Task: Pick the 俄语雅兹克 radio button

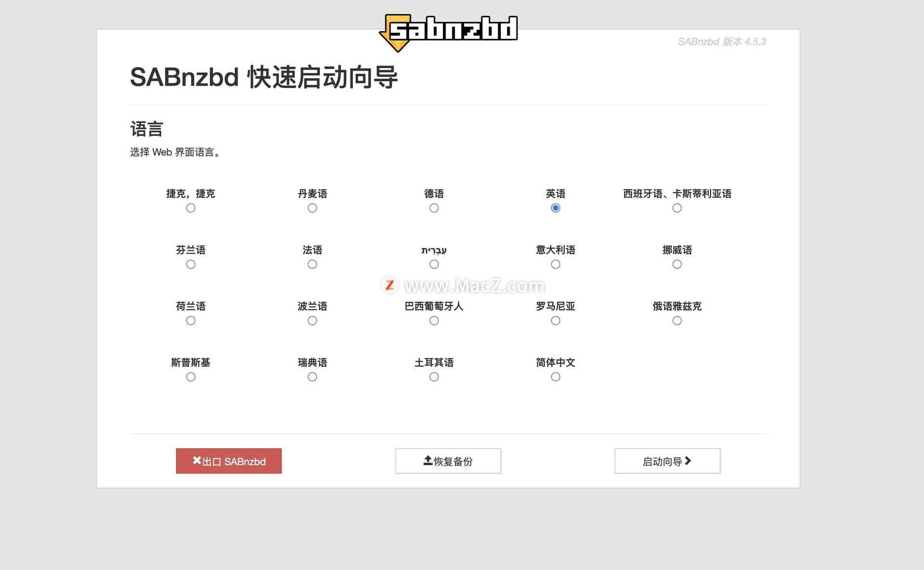Action: tap(677, 321)
